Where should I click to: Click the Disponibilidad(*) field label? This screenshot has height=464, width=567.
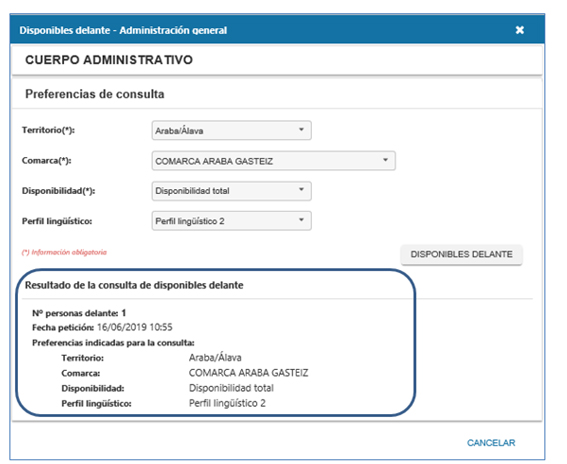pyautogui.click(x=58, y=191)
